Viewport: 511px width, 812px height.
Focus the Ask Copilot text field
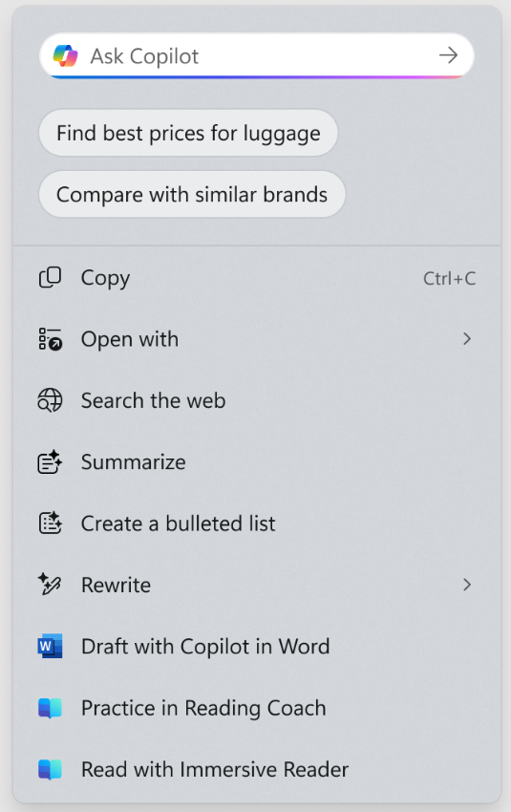(x=257, y=55)
